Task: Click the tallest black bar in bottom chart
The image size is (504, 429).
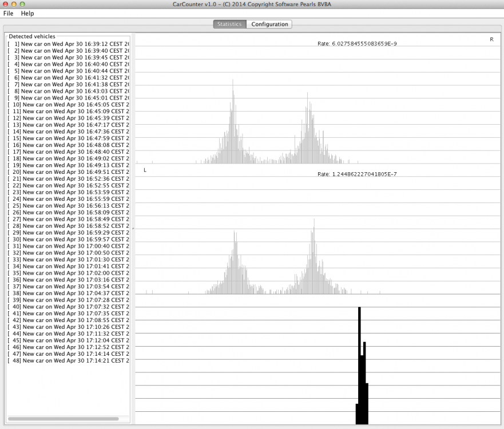Action: click(x=359, y=355)
